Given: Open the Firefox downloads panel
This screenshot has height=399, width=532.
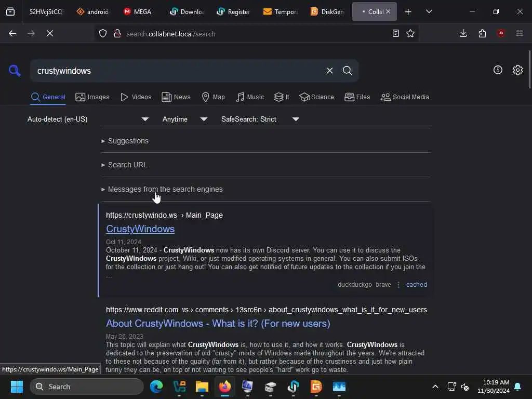Looking at the screenshot, I should click(x=463, y=33).
